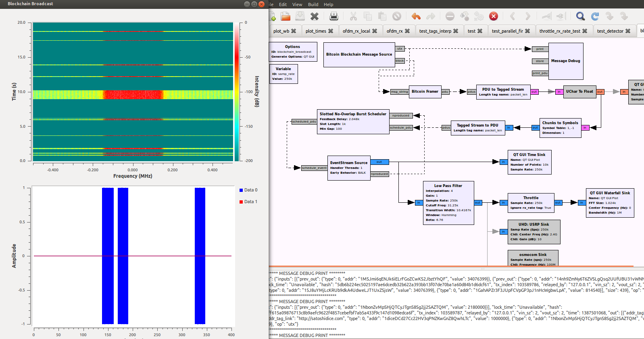Screen dimensions: 644x339
Task: Close the plot_wb tab
Action: (x=294, y=31)
